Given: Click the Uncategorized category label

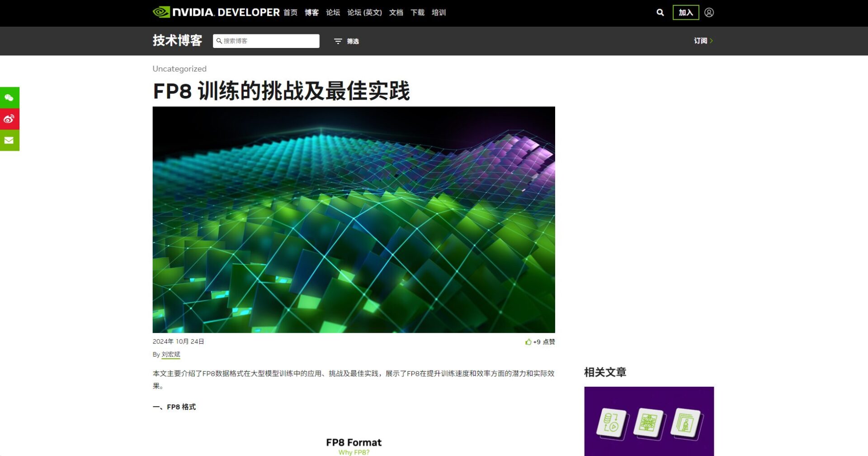Looking at the screenshot, I should 179,69.
